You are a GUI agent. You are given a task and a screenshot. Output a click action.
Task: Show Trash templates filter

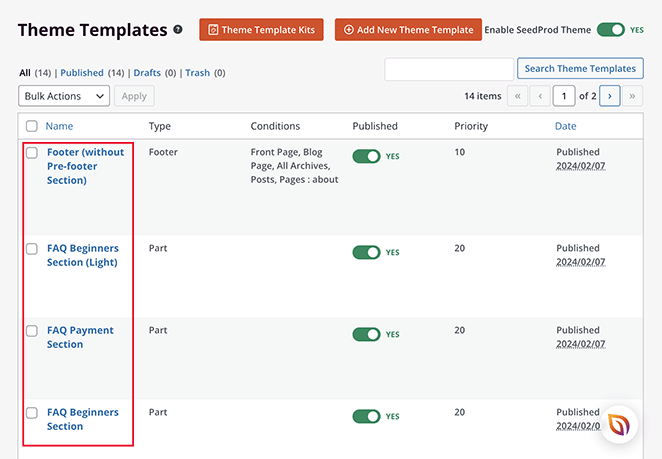(x=198, y=73)
